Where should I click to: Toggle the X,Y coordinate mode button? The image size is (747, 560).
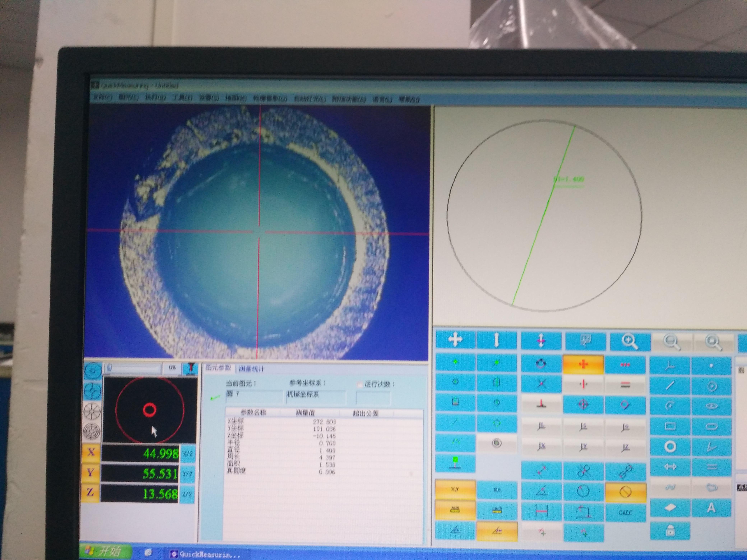coord(455,489)
